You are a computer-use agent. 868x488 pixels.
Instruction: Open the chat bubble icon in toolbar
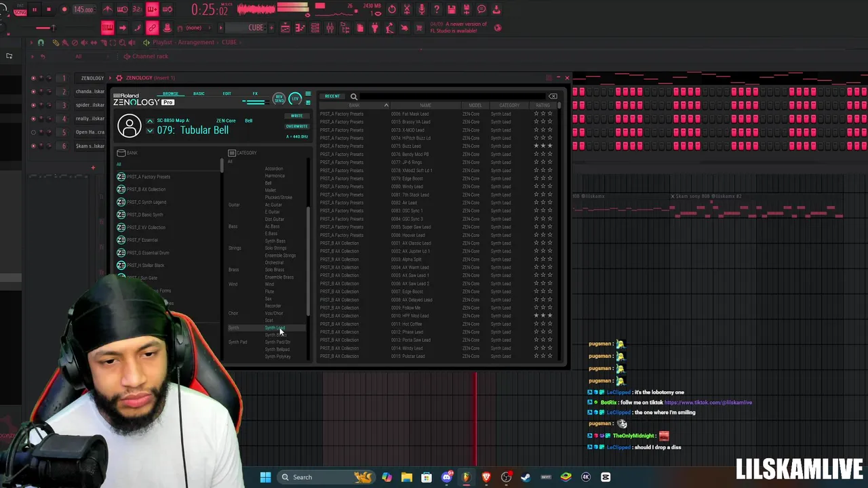tap(481, 9)
